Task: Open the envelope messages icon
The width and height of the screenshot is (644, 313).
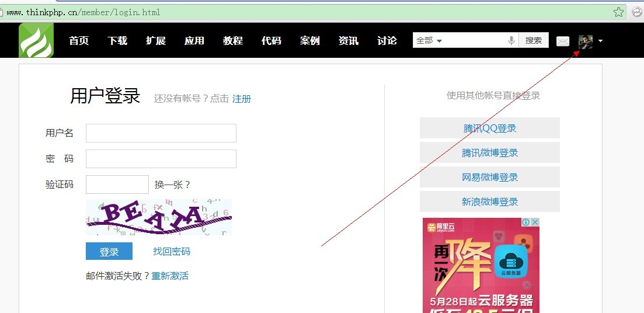Action: (562, 41)
